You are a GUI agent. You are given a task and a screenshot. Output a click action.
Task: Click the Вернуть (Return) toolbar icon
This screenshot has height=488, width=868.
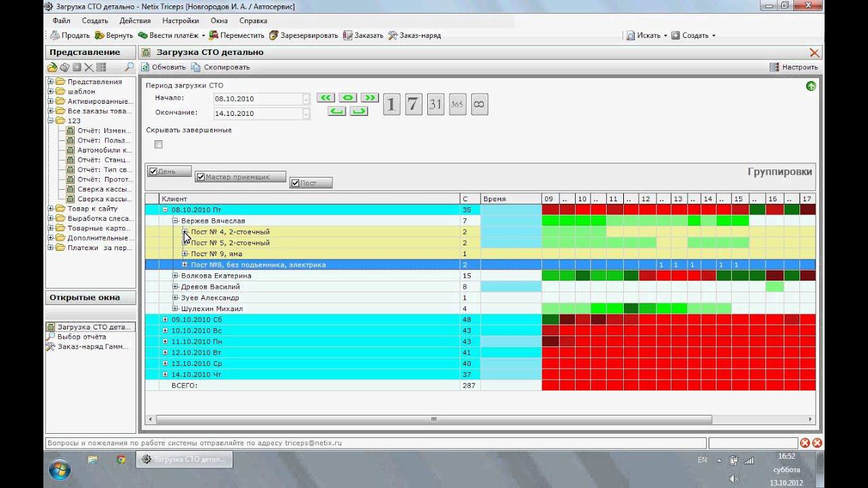click(100, 35)
